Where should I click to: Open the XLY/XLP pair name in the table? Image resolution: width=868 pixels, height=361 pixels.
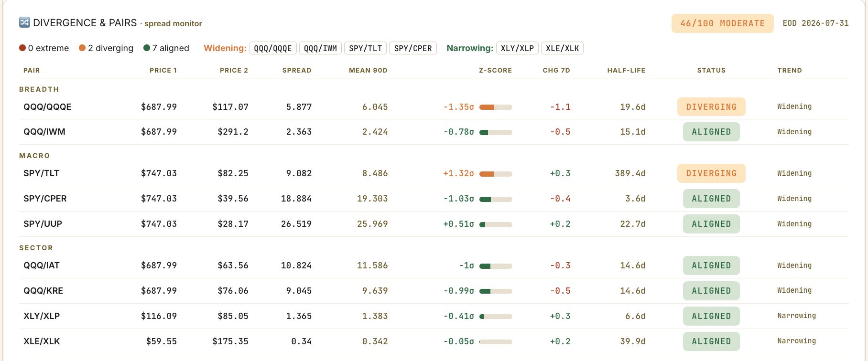(42, 316)
